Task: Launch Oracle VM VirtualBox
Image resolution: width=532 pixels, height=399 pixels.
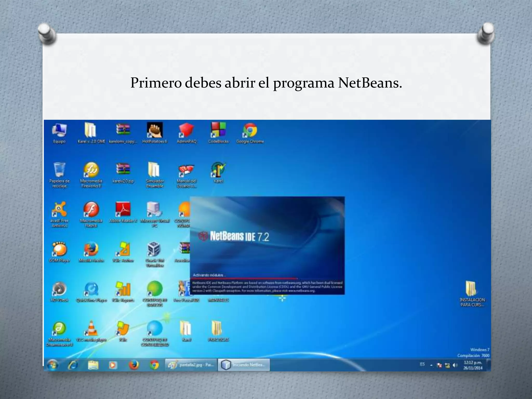Action: (155, 255)
